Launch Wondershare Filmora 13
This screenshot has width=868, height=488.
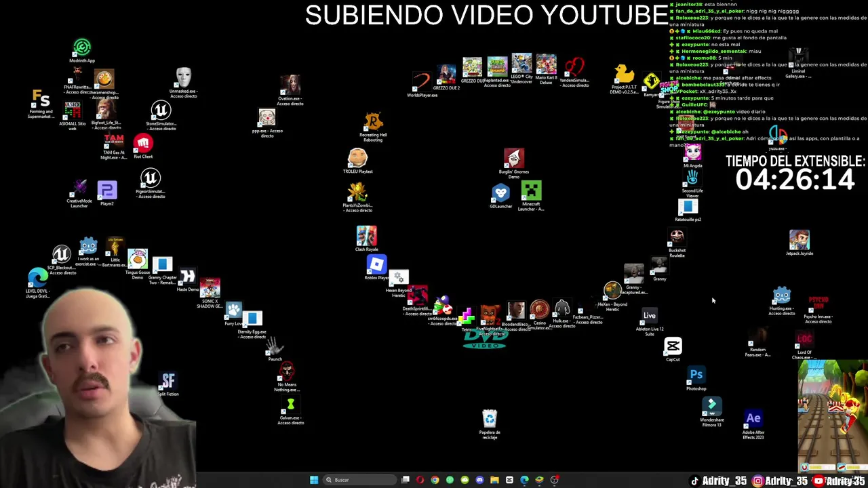(x=711, y=411)
